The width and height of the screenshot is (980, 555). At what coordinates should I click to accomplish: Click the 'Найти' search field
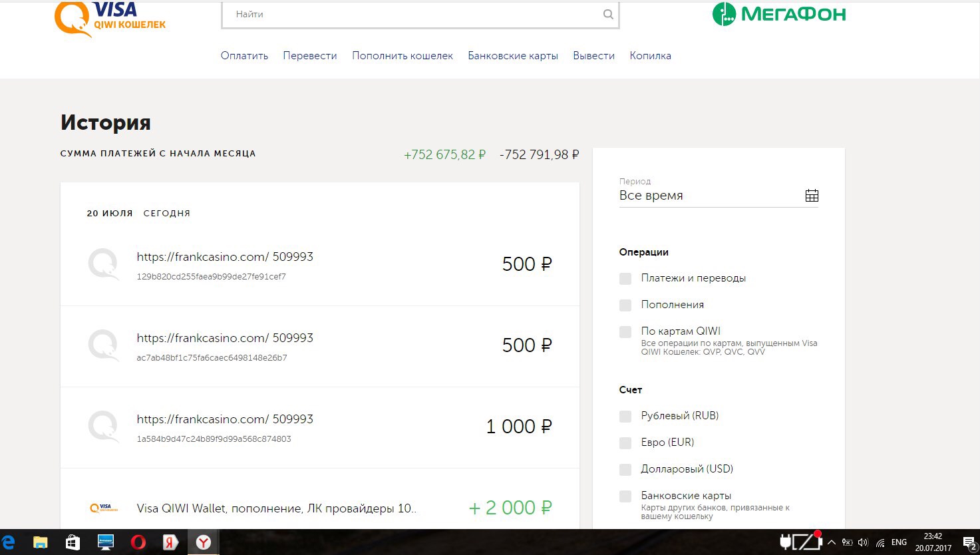(x=412, y=15)
